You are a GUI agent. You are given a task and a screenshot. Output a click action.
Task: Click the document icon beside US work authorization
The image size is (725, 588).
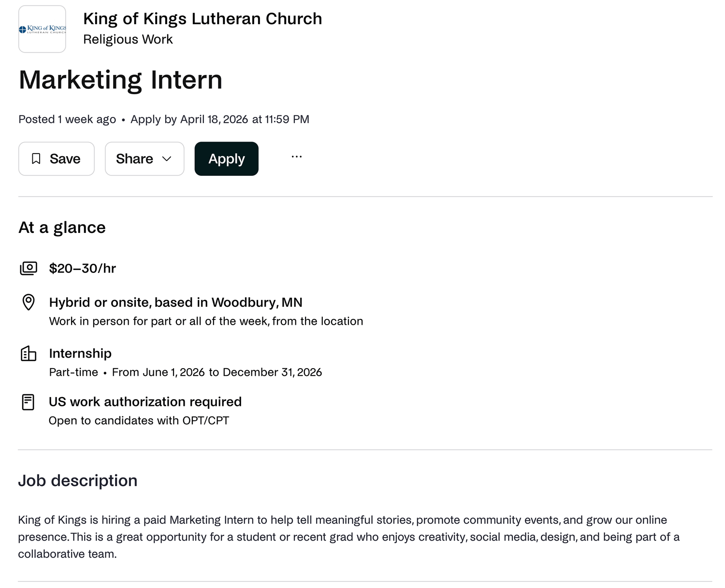(x=29, y=402)
